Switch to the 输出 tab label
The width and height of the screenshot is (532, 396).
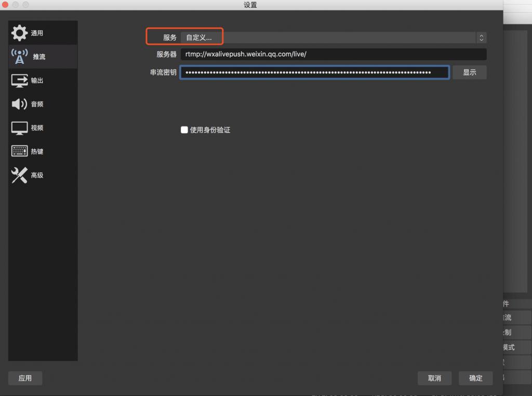(x=37, y=81)
